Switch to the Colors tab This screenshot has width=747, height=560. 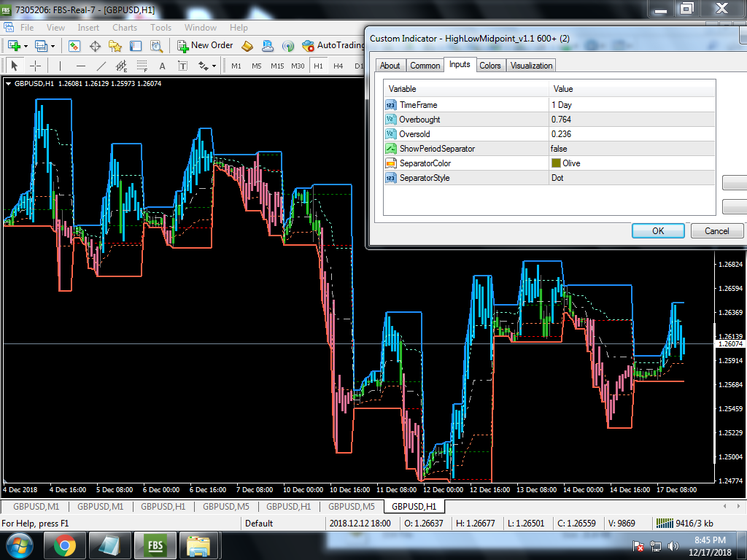click(490, 65)
